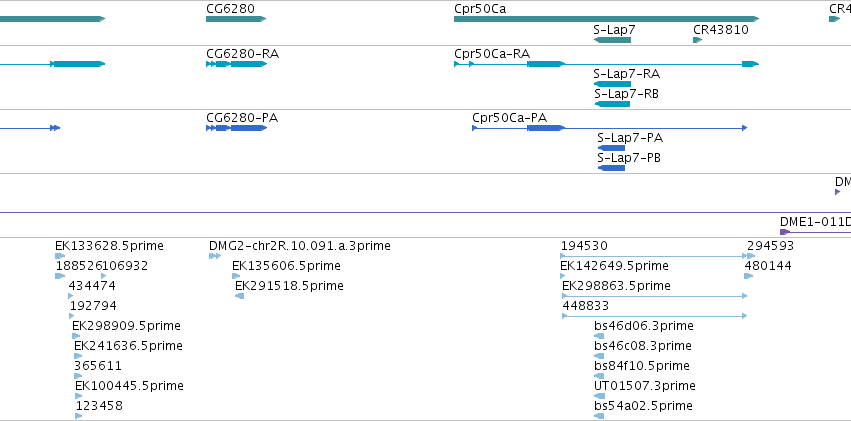Select the 365611 EST entry
Image resolution: width=851 pixels, height=421 pixels.
tap(78, 376)
